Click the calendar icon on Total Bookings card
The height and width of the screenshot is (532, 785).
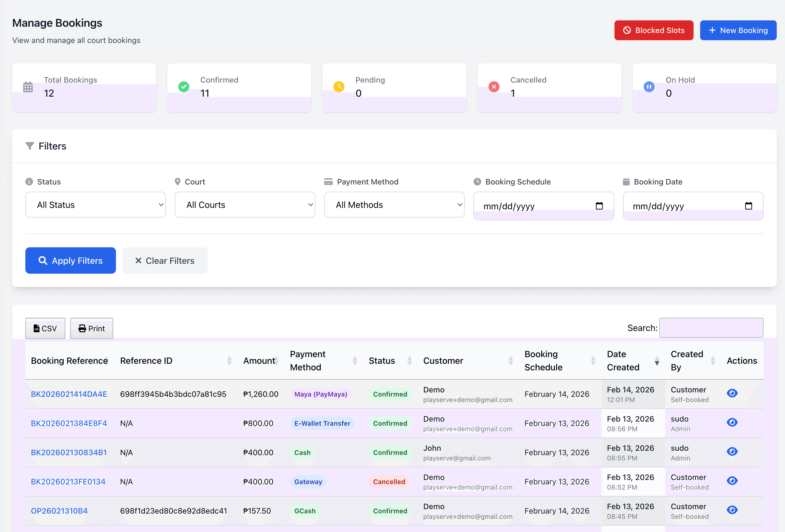tap(28, 87)
